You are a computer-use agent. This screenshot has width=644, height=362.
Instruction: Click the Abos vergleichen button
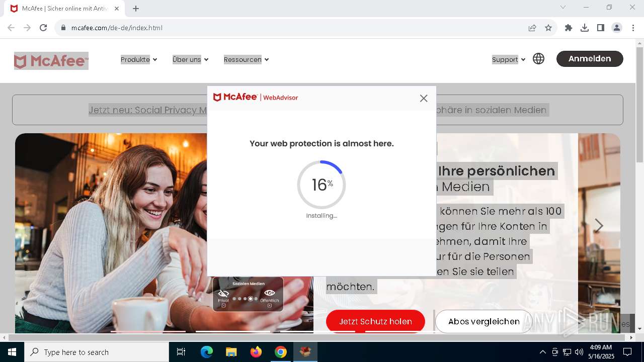point(484,321)
